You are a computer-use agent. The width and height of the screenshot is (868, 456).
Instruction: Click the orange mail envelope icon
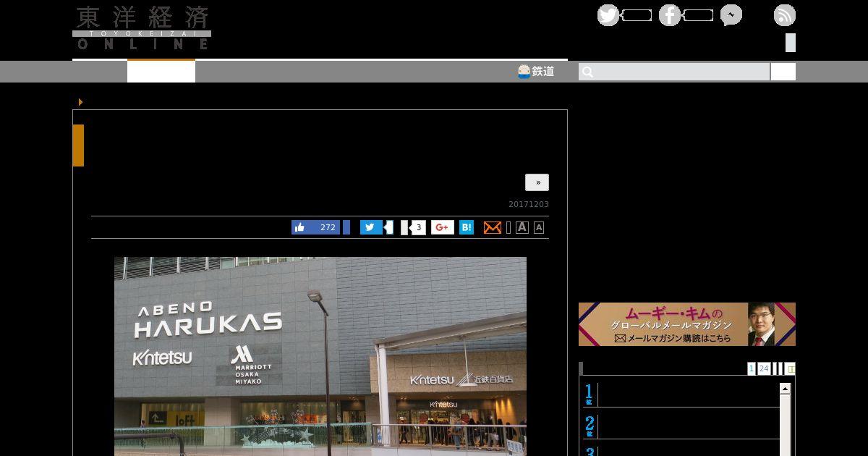[x=492, y=227]
